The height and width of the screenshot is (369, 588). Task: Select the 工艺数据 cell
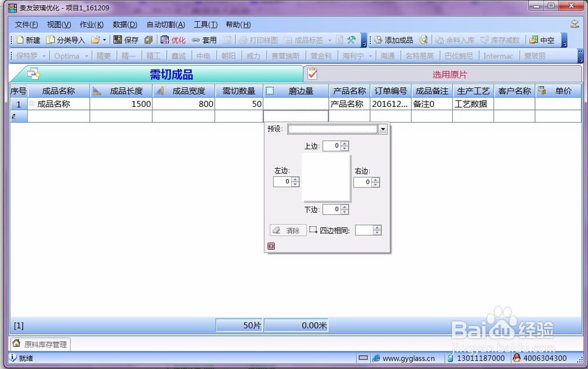click(473, 104)
